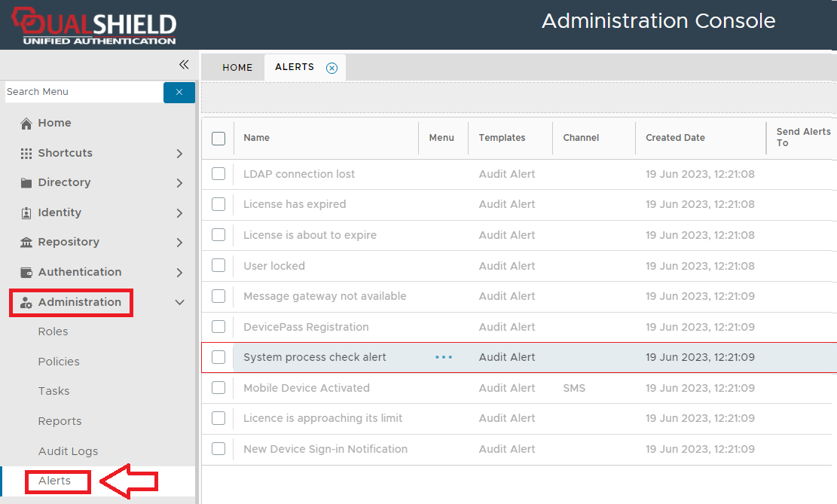Clear the Search Menu with X button
Image resolution: width=837 pixels, height=504 pixels.
pos(179,92)
